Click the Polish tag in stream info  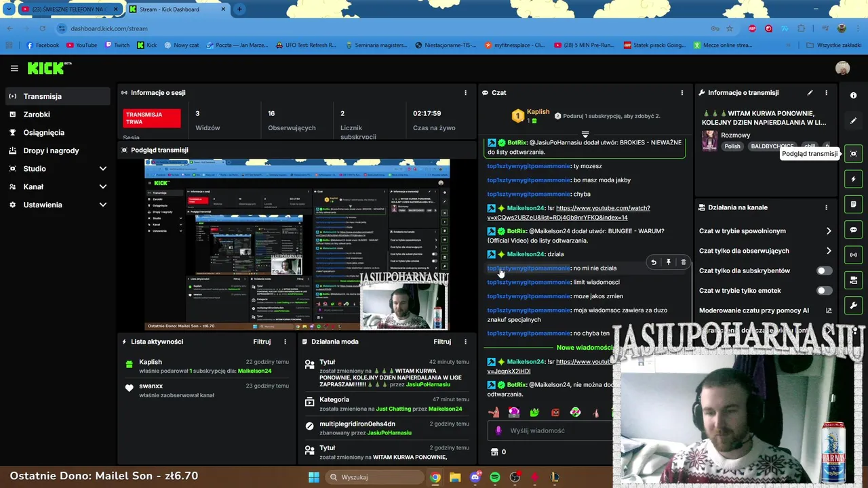coord(732,146)
